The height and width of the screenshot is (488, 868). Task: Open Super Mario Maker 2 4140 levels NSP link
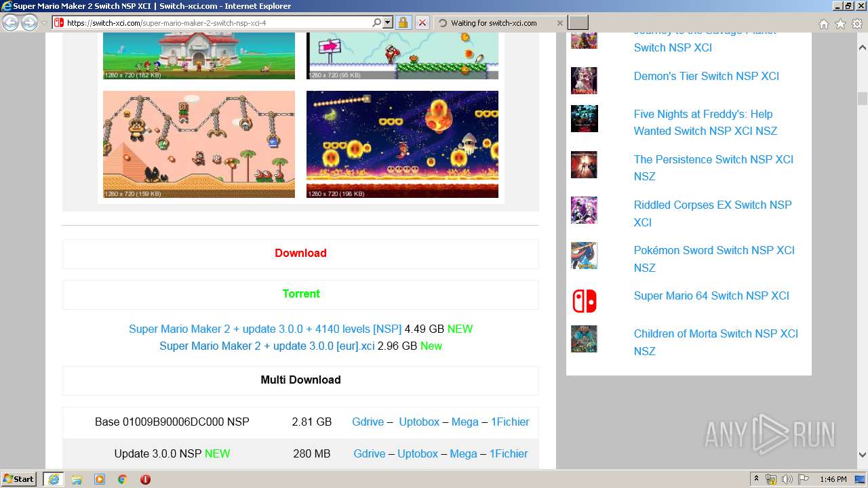(x=265, y=329)
